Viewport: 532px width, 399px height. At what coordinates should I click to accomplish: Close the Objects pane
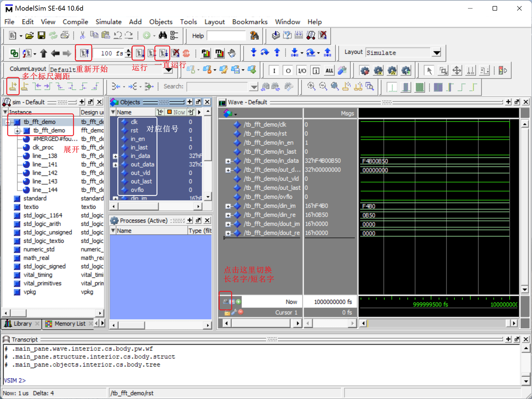click(x=207, y=102)
